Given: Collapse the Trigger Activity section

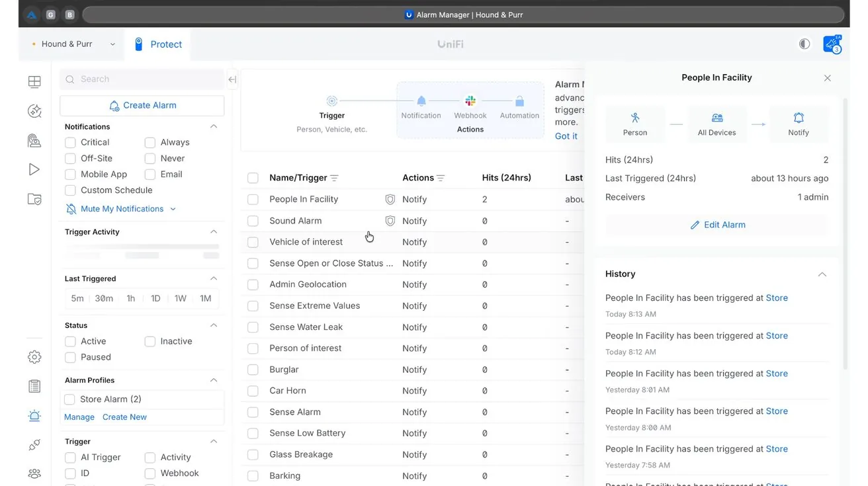Looking at the screenshot, I should coord(214,232).
